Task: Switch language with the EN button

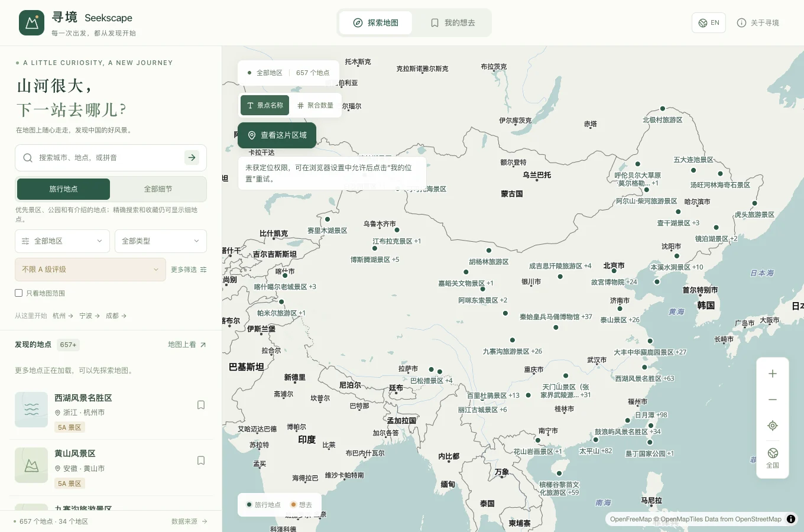Action: 708,22
